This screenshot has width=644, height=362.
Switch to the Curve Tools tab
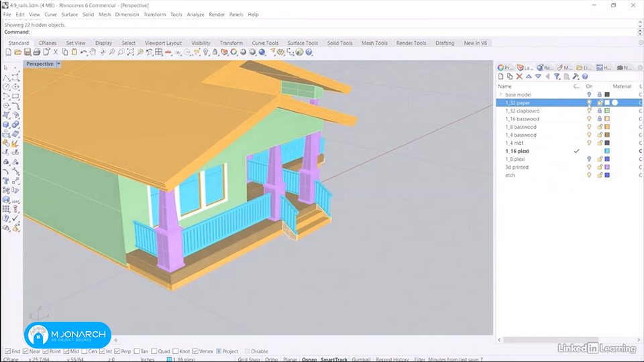click(265, 43)
